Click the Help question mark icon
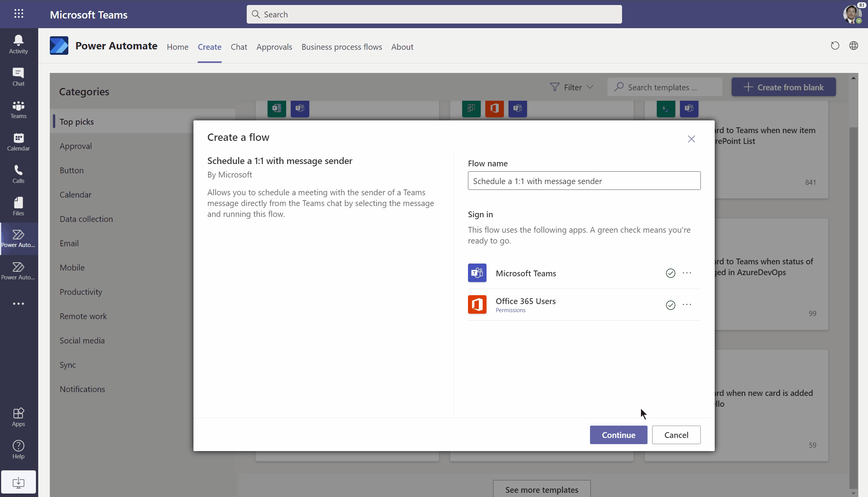Image resolution: width=868 pixels, height=497 pixels. [19, 449]
